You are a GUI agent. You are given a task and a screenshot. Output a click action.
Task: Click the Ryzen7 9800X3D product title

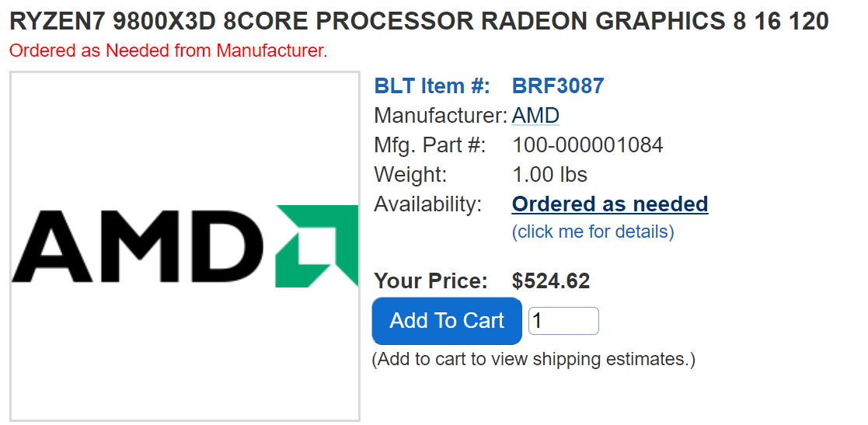(419, 21)
